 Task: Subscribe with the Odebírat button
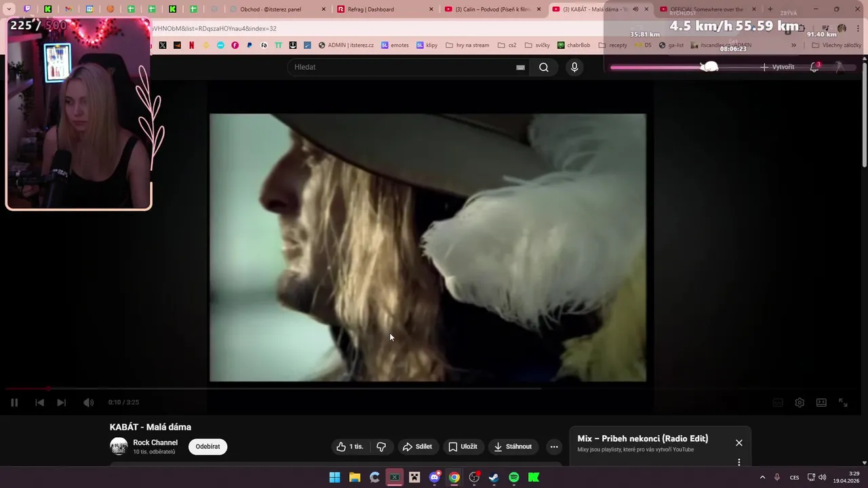pyautogui.click(x=208, y=447)
